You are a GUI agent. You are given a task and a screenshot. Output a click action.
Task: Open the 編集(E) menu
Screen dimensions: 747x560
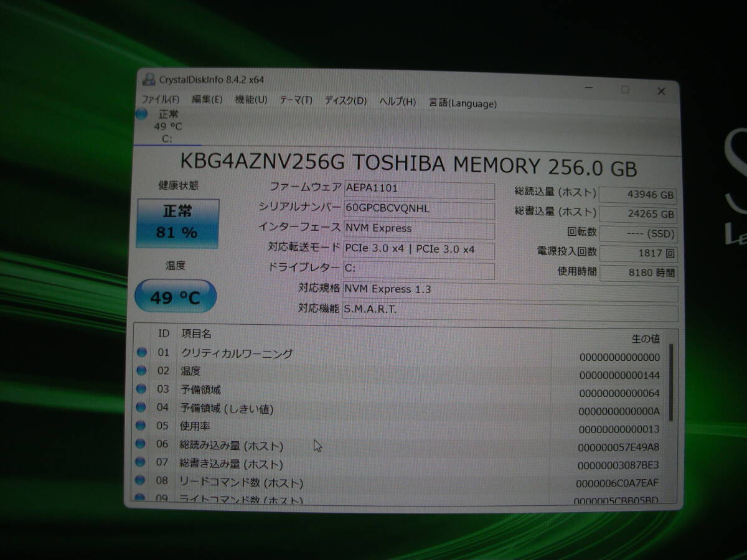(207, 100)
